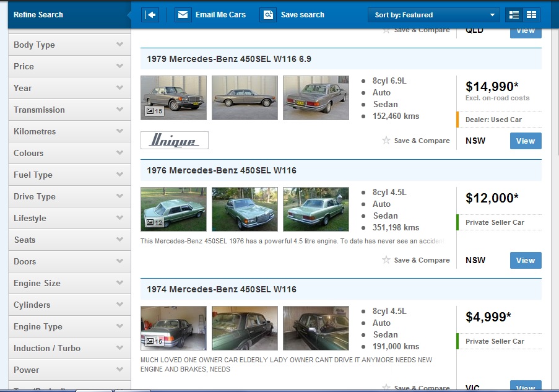The image size is (559, 392).
Task: Expand the Year filter
Action: 69,88
